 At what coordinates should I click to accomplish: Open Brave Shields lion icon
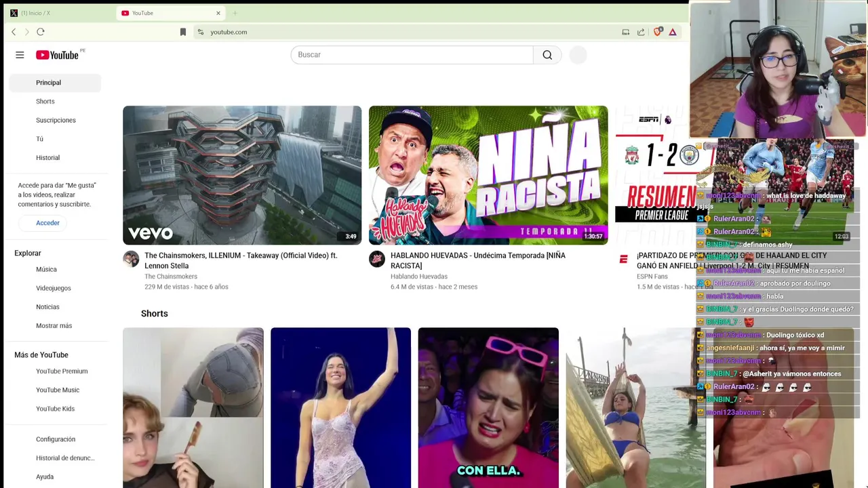point(657,32)
